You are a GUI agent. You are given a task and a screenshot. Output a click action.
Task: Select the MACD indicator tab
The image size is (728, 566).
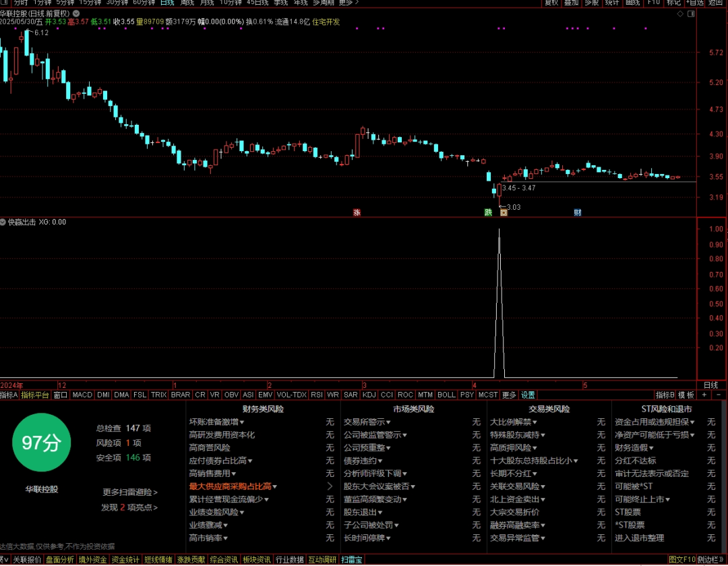click(x=82, y=395)
